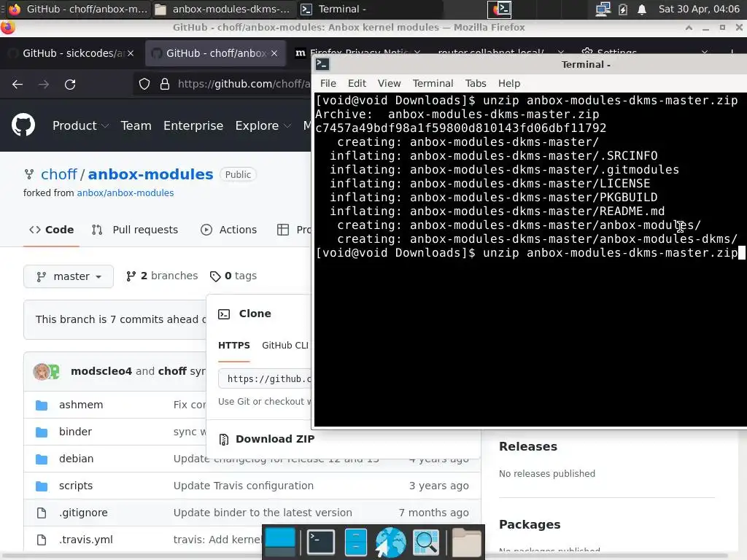Open the application finder magnifier icon

[x=426, y=542]
